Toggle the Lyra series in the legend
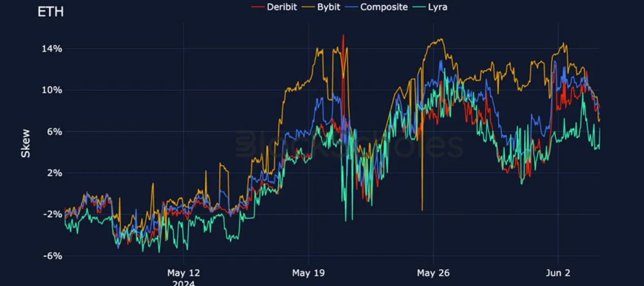Screen dimensions: 644x286 coord(430,7)
